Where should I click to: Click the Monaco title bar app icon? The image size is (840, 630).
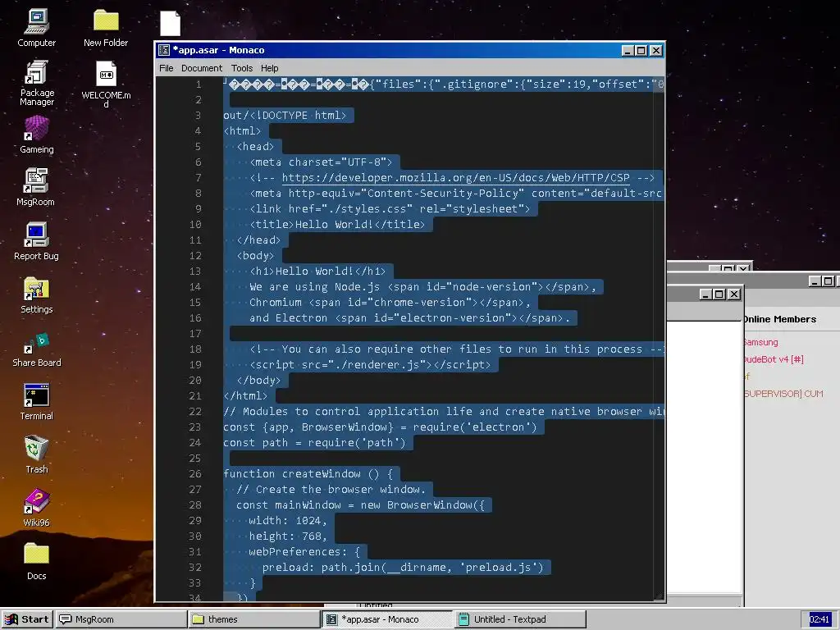point(164,50)
